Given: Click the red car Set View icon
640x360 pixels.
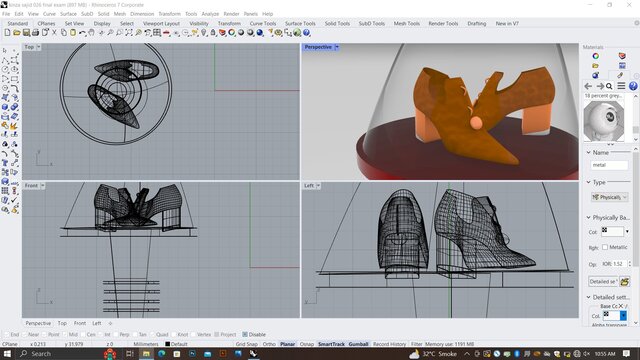Looking at the screenshot, I should point(167,33).
